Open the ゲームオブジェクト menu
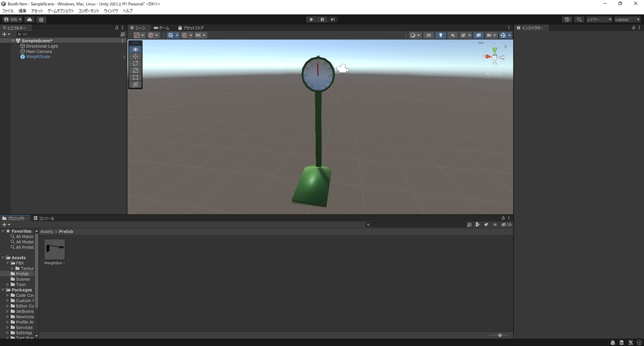The height and width of the screenshot is (346, 644). click(x=60, y=11)
